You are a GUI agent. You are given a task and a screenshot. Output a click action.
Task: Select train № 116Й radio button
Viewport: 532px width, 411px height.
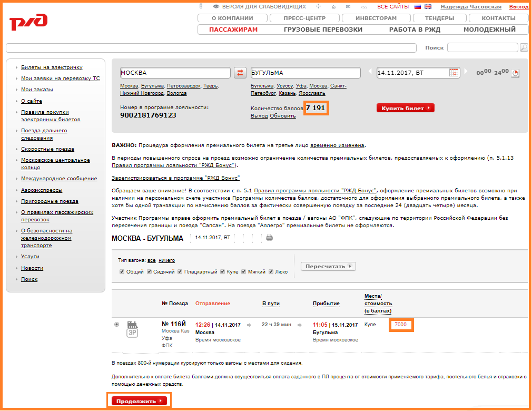[x=116, y=324]
